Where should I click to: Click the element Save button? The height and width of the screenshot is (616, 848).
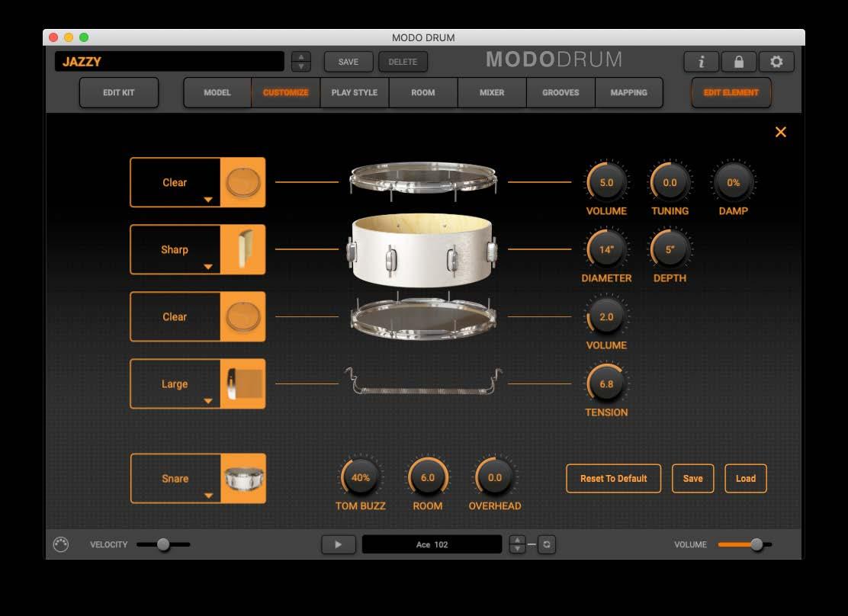click(692, 478)
